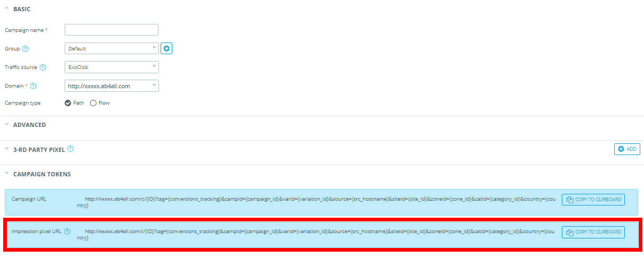Viewport: 644px width, 257px height.
Task: Open the Group dropdown showing Default
Action: click(112, 48)
